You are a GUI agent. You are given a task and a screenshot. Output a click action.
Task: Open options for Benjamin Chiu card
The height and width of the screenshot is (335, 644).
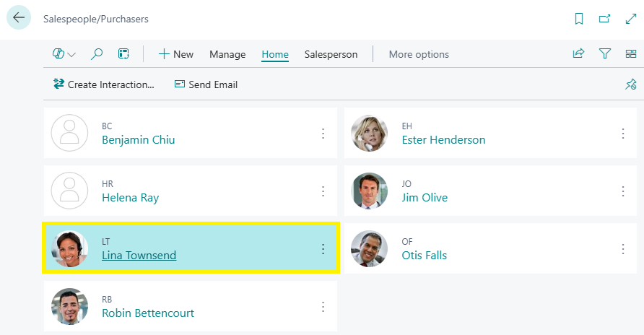click(x=323, y=133)
